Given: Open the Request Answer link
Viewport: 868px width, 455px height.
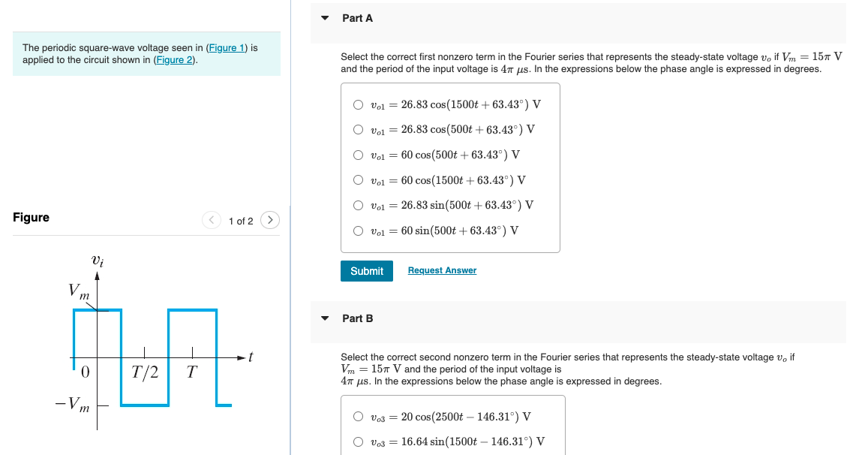Looking at the screenshot, I should click(x=442, y=270).
